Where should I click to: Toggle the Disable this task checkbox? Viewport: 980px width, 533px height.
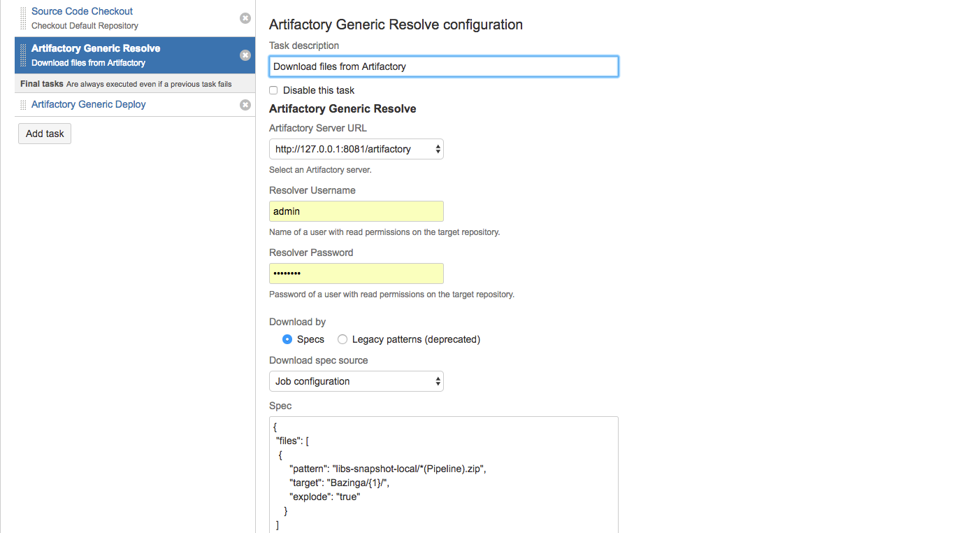pos(273,90)
